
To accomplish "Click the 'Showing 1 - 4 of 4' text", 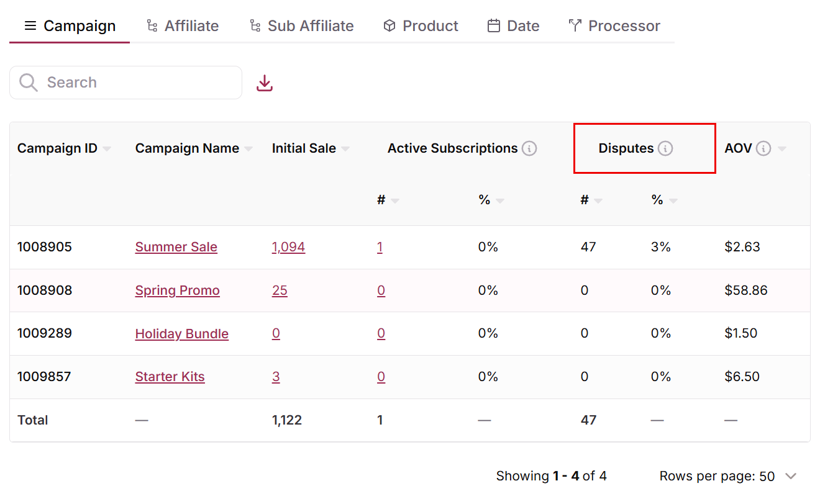I will 552,476.
